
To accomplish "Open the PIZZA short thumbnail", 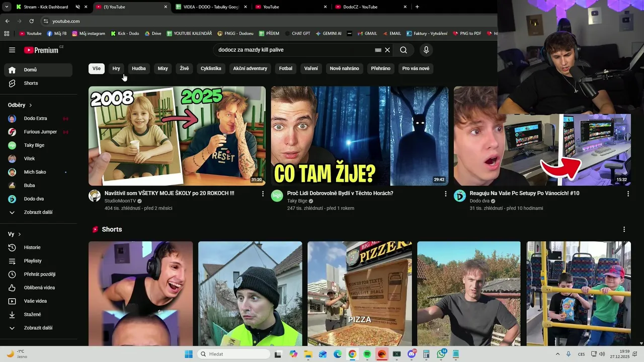I will tap(360, 294).
